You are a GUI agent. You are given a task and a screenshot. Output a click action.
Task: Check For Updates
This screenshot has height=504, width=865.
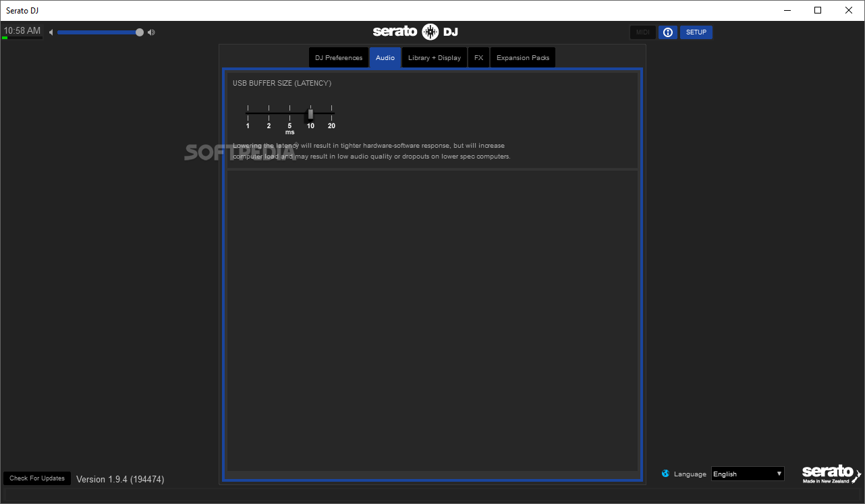37,478
